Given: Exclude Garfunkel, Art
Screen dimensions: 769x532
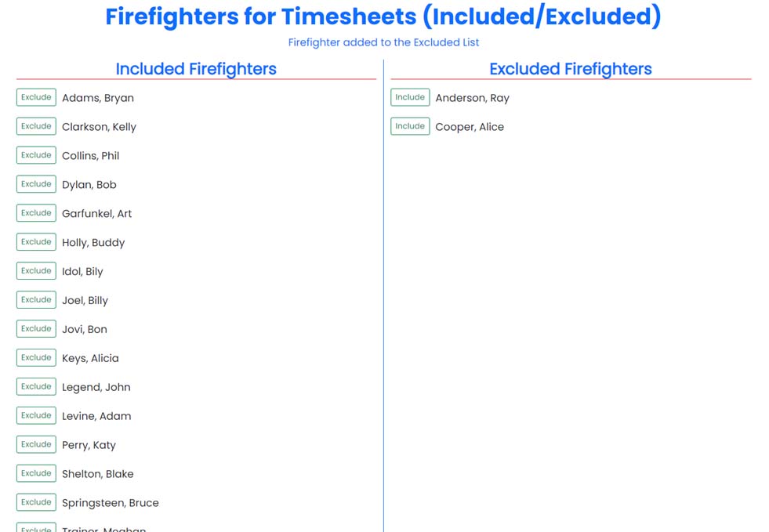Looking at the screenshot, I should [35, 212].
